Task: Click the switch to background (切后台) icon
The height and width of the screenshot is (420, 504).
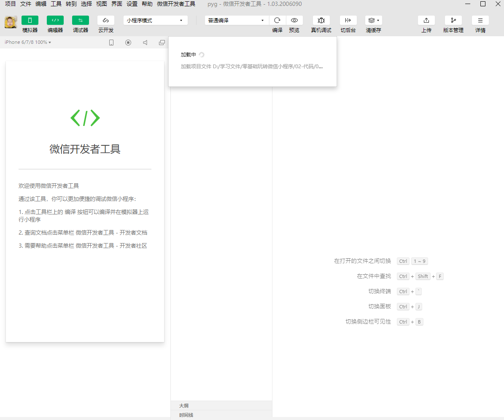Action: [x=348, y=20]
